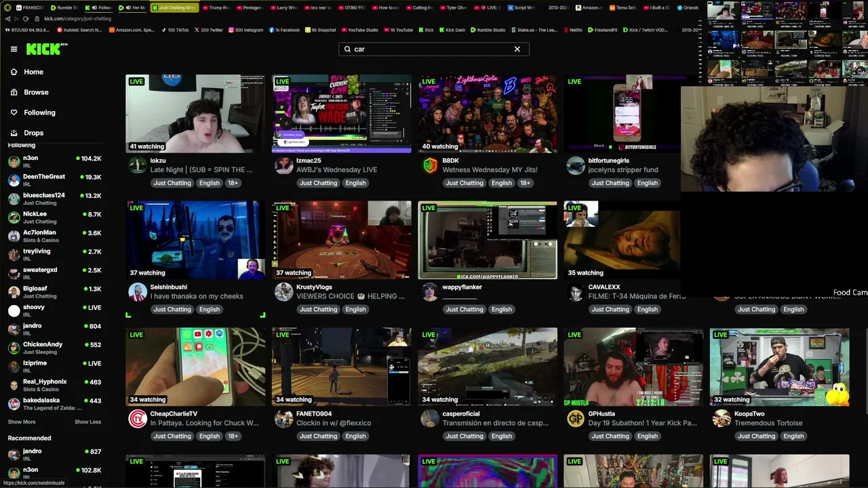The height and width of the screenshot is (488, 868).
Task: Expand Following list with Show More
Action: (x=22, y=422)
